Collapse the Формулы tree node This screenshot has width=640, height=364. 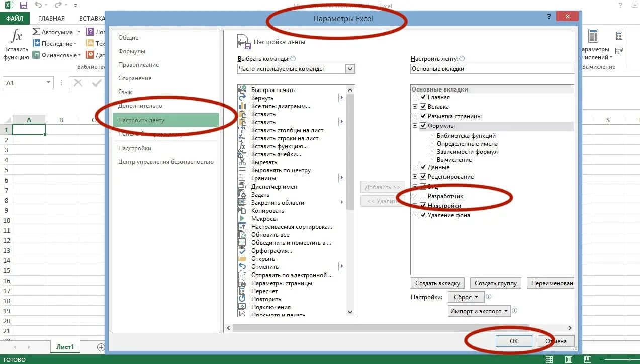(x=415, y=126)
